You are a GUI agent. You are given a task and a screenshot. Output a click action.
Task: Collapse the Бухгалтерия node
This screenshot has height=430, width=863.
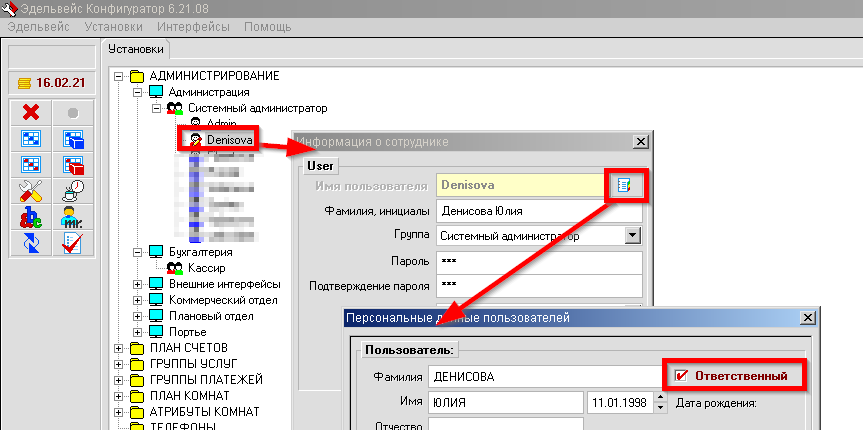point(137,252)
